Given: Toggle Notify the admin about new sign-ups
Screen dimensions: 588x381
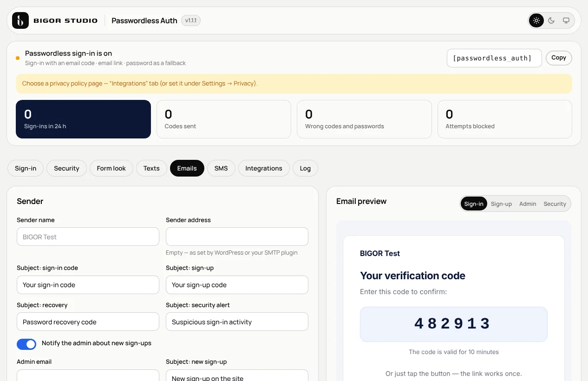Looking at the screenshot, I should [x=26, y=344].
